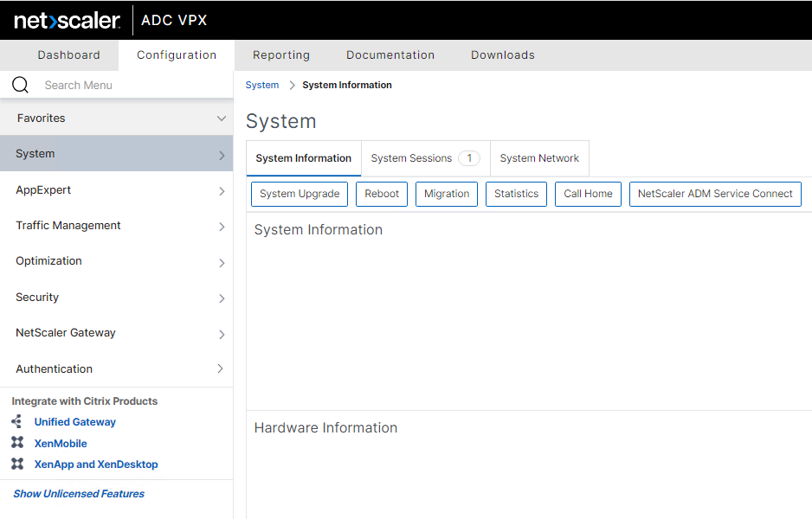The width and height of the screenshot is (812, 519).
Task: Open the System Sessions tab
Action: (x=425, y=158)
